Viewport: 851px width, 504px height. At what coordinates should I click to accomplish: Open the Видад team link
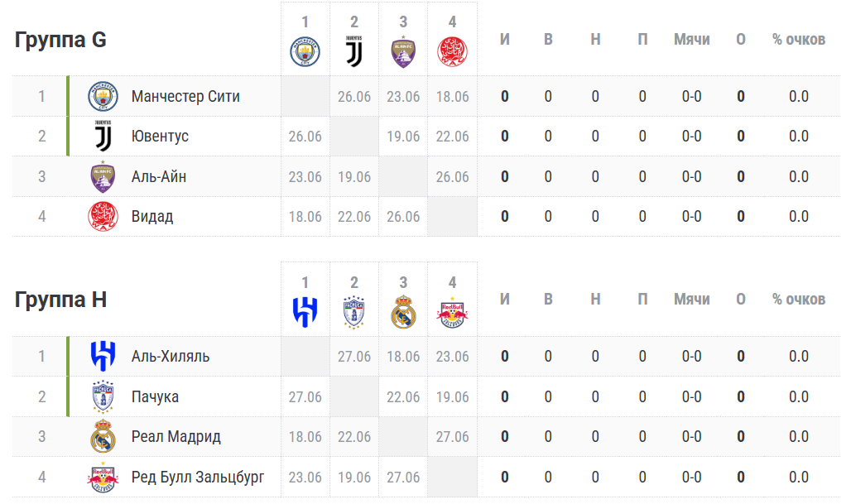pos(152,217)
